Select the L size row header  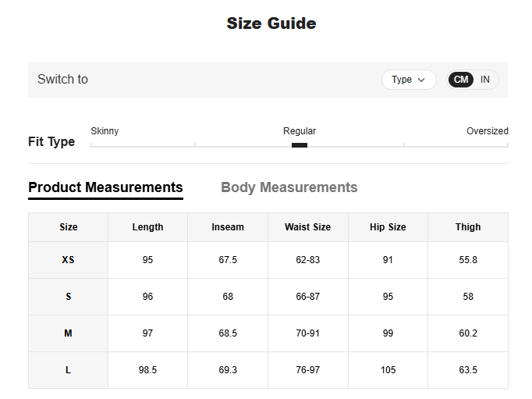coord(68,370)
